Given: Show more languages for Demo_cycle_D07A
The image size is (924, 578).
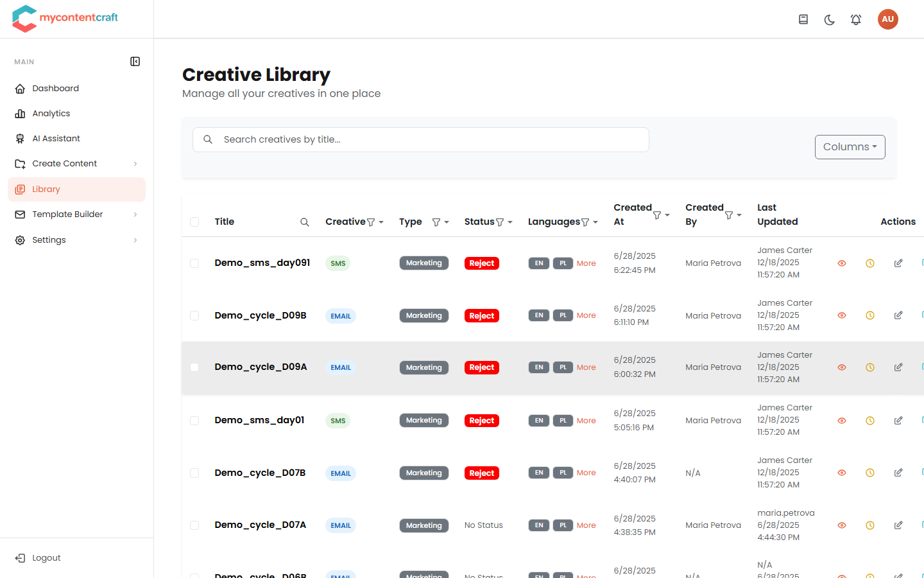Looking at the screenshot, I should pos(586,525).
